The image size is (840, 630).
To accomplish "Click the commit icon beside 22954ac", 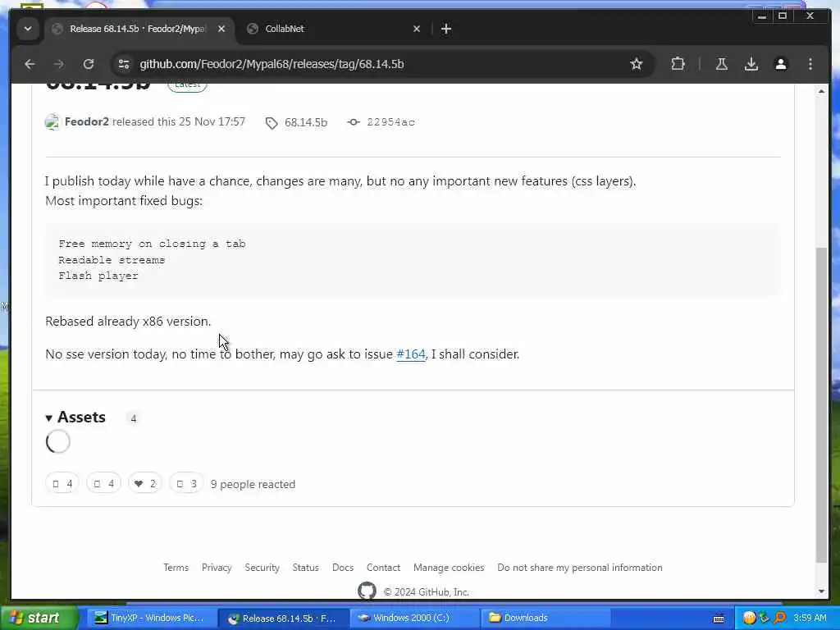I will click(353, 122).
